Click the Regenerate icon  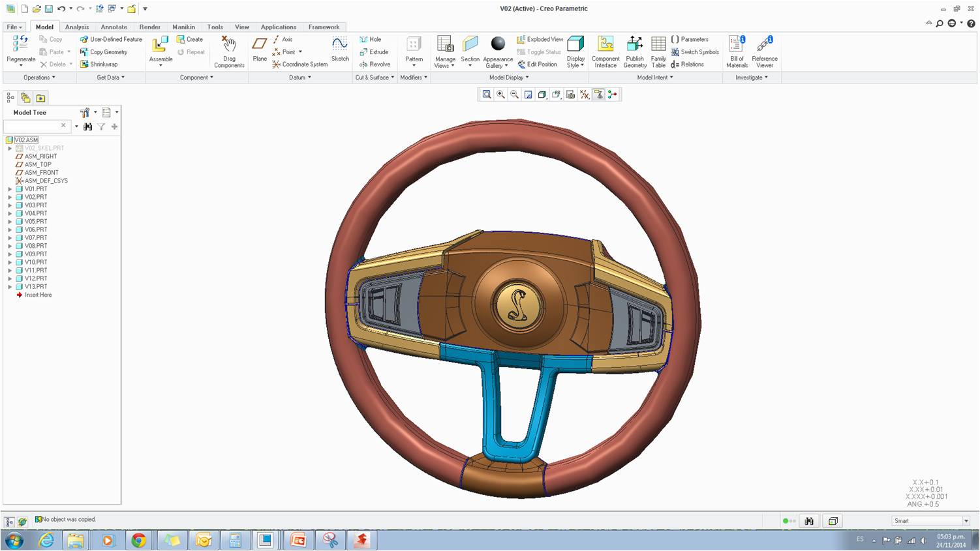20,44
